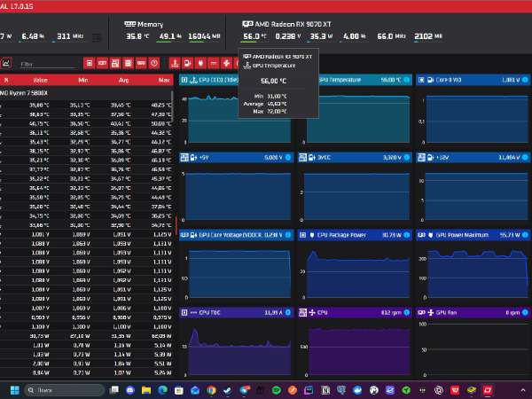This screenshot has width=532, height=399.
Task: Click the +12V graph title
Action: coord(442,158)
